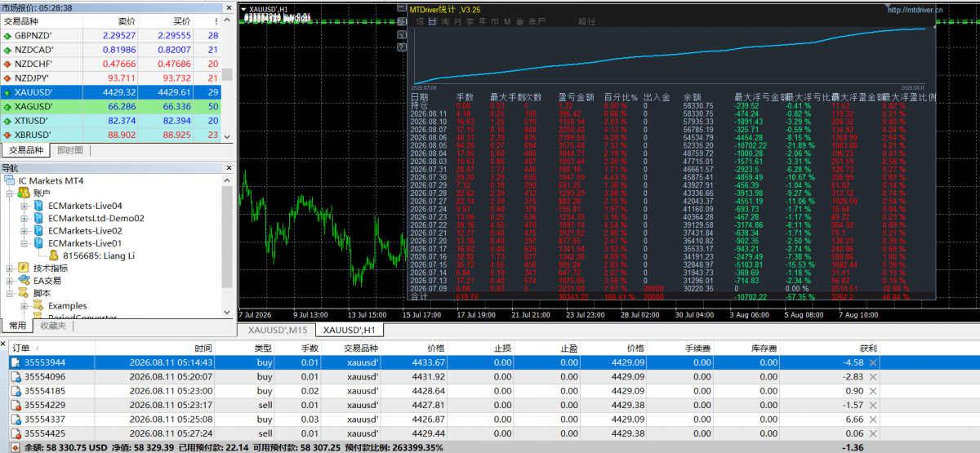Click the arrow icon beside XAGUSD'
The image size is (980, 453).
coord(7,107)
